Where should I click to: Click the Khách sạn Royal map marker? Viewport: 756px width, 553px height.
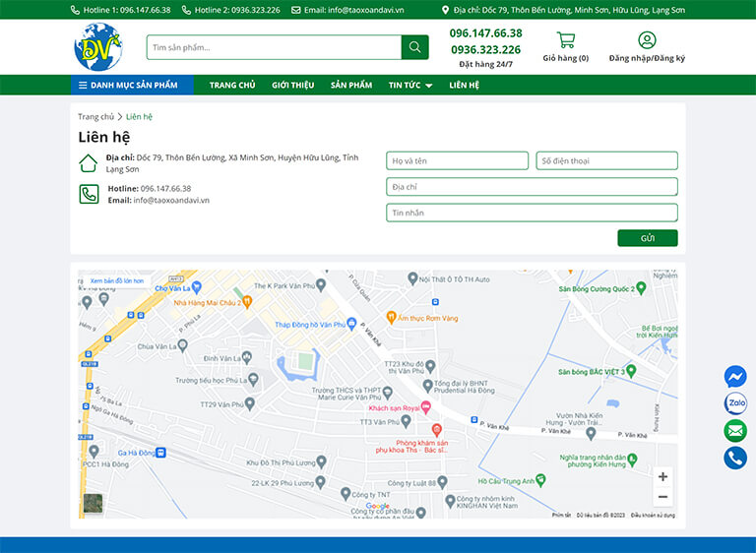425,407
